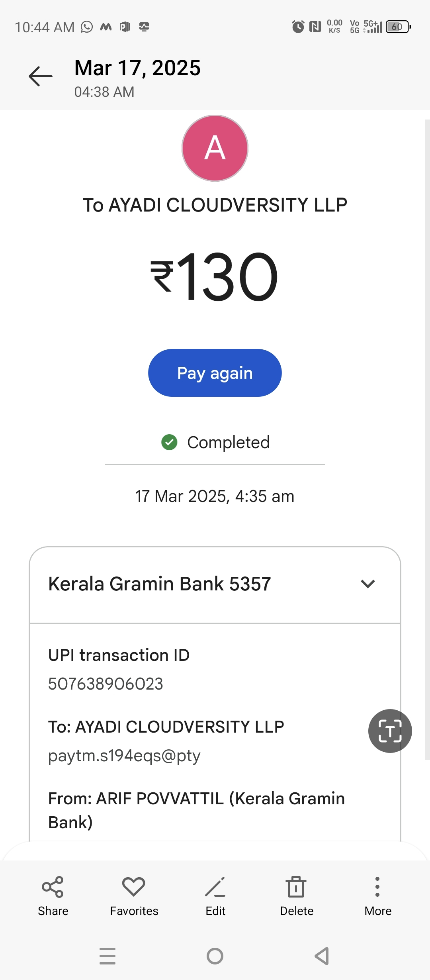This screenshot has height=980, width=430.
Task: Expand Kerala Gramin Bank 5357 details
Action: (367, 584)
